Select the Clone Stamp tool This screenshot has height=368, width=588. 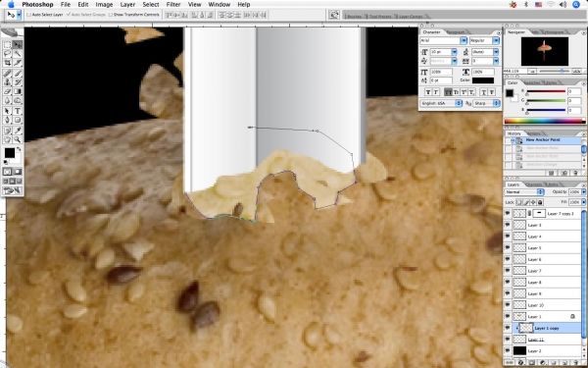tap(7, 82)
